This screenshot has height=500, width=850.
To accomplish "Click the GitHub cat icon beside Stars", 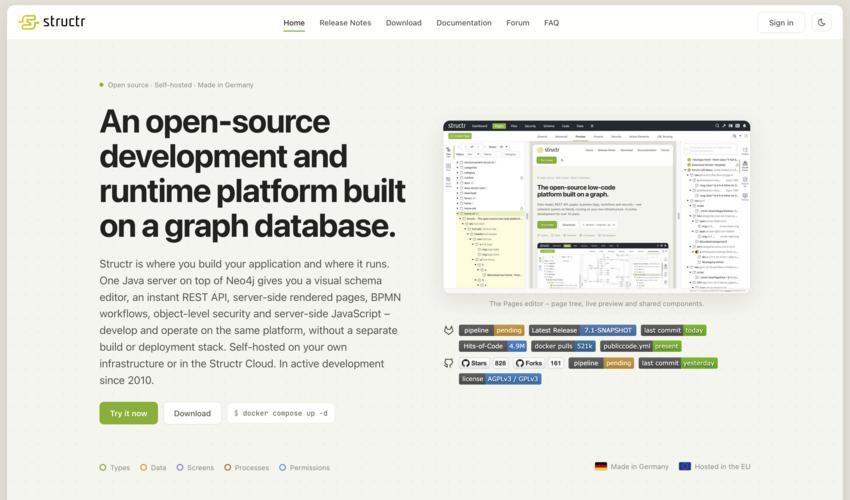I will [x=448, y=363].
